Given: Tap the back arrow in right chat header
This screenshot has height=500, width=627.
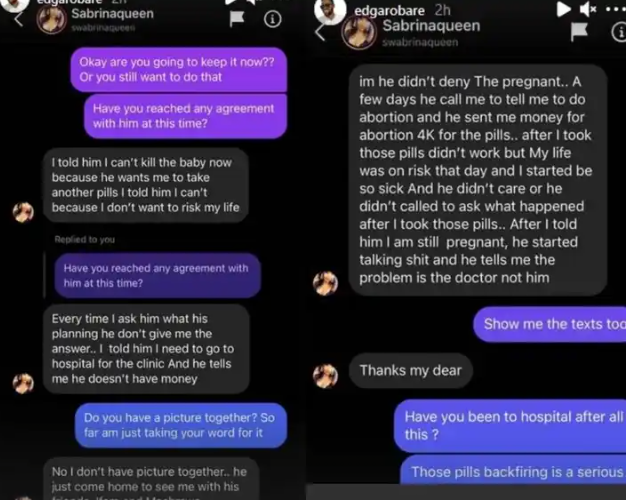Looking at the screenshot, I should pyautogui.click(x=319, y=32).
